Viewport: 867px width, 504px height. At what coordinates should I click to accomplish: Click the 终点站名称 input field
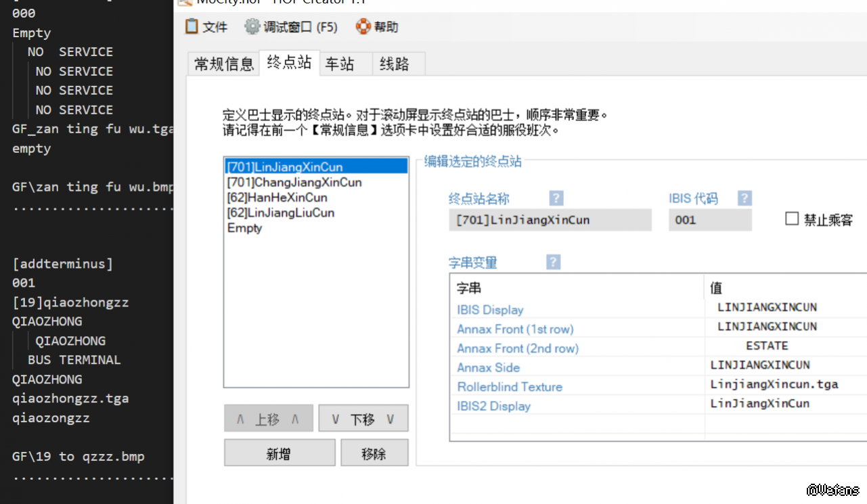550,220
